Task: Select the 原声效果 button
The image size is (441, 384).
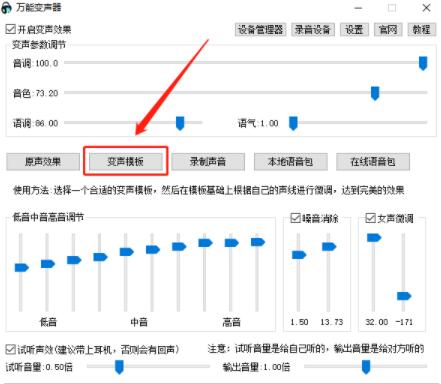Action: [43, 162]
